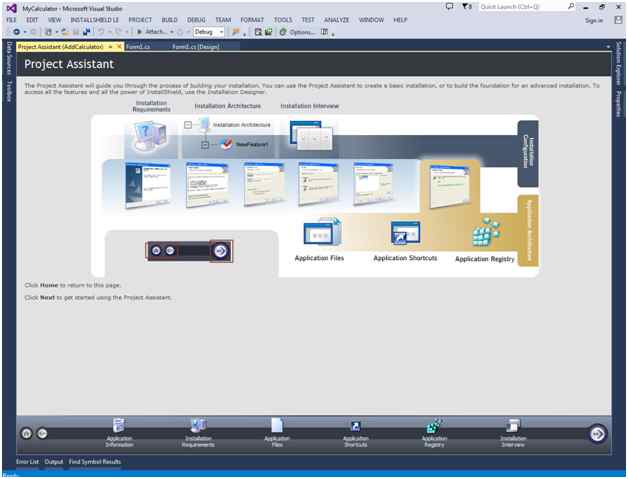Image resolution: width=628 pixels, height=479 pixels.
Task: Open the document tabs overflow dropdown
Action: coord(608,47)
